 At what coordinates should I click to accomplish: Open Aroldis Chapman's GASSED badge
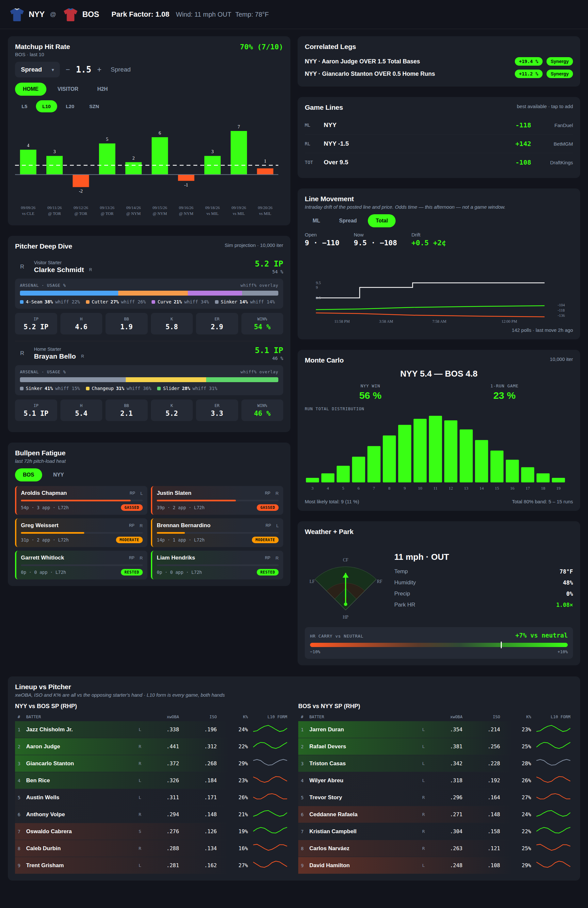tap(132, 508)
